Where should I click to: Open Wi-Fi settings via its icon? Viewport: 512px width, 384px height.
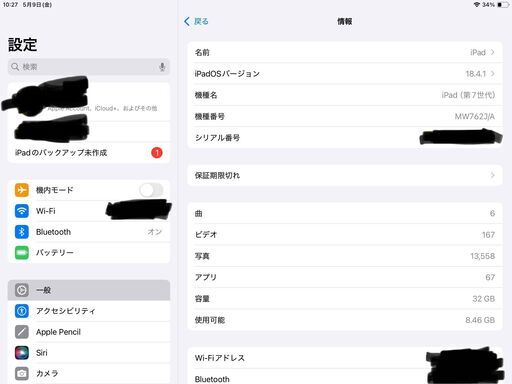(x=22, y=211)
